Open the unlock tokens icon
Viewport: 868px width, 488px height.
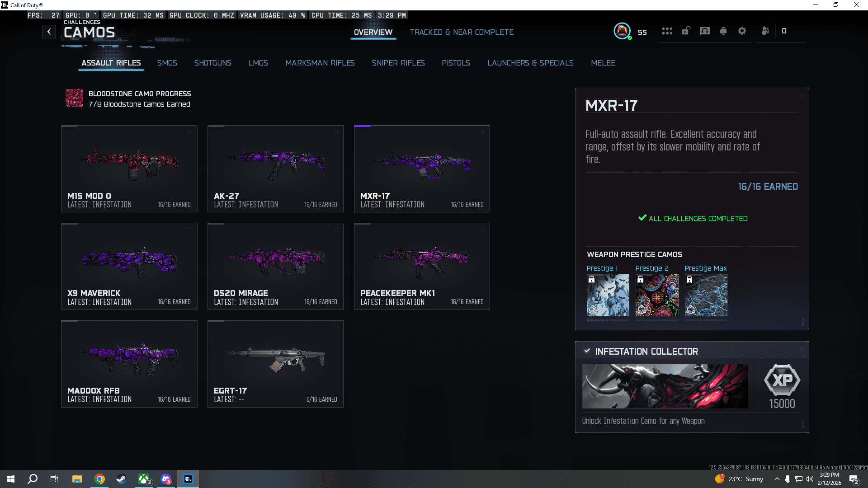tap(686, 31)
